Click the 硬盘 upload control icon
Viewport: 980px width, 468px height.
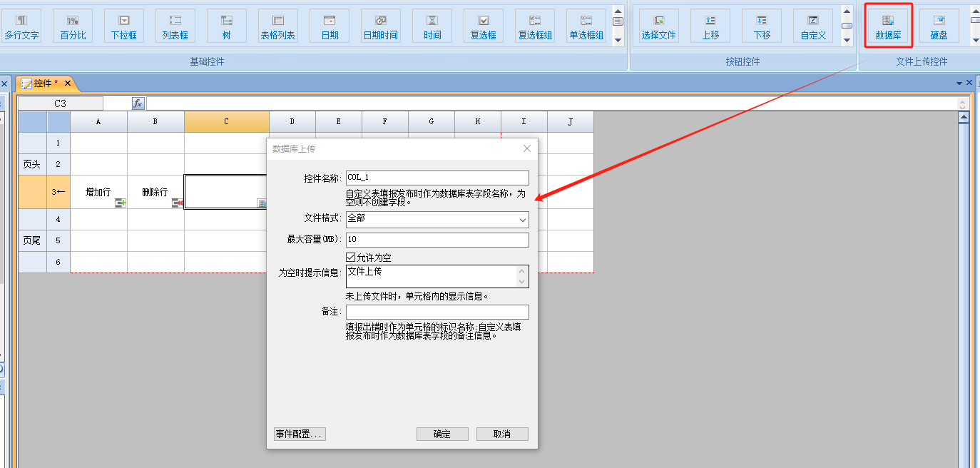tap(939, 26)
